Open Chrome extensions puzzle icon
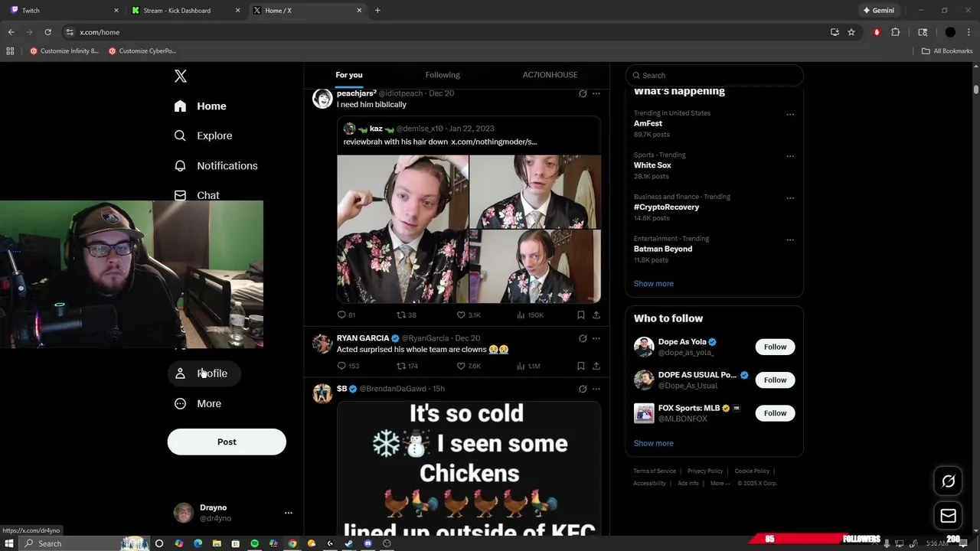 coord(895,32)
